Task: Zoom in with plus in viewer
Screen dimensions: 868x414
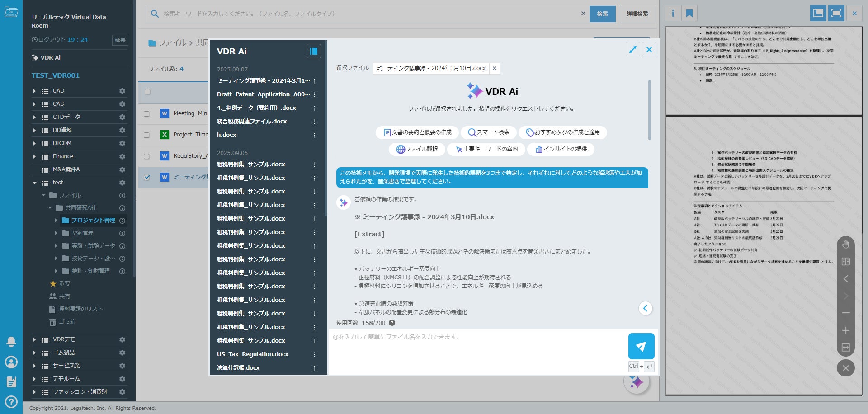Action: (846, 330)
